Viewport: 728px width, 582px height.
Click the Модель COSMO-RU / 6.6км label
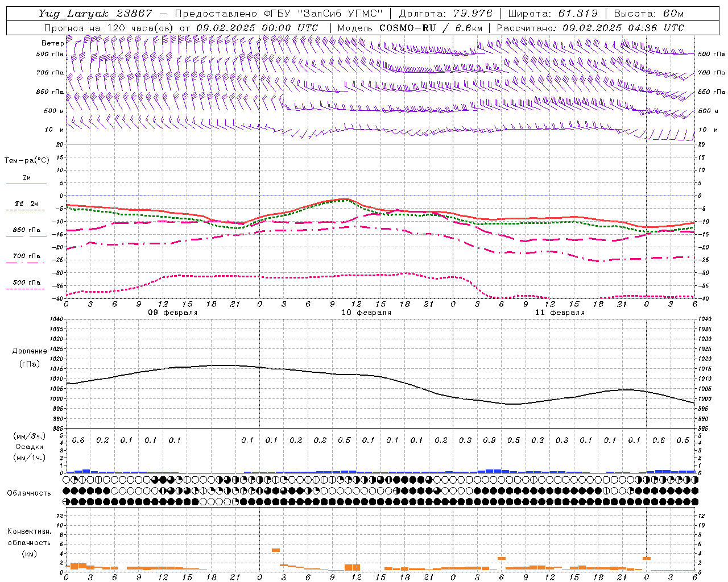[x=410, y=28]
